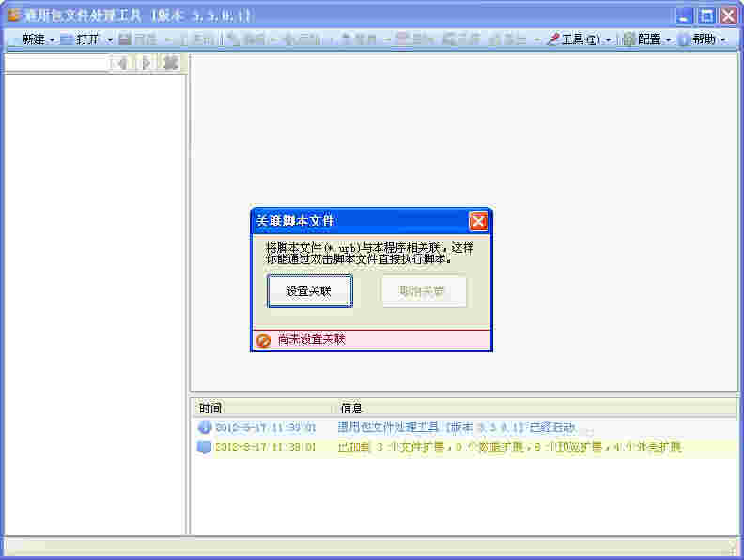
Task: Click the disabled 取消关联 button
Action: point(424,291)
